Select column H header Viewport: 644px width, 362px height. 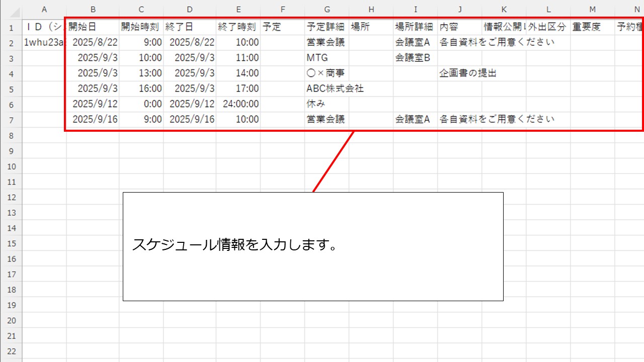(371, 9)
